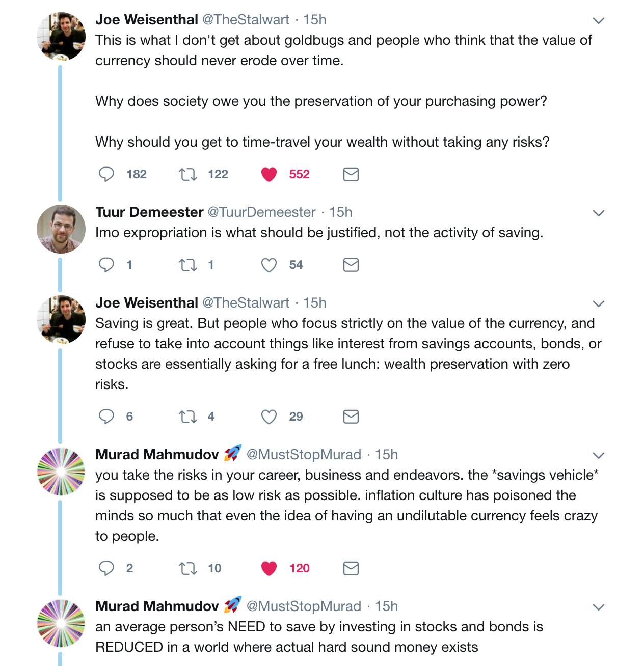Open the Tuur Demeester name link

coord(149,212)
